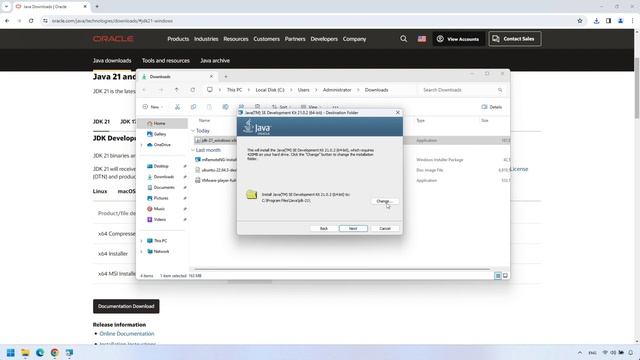
Task: Open the Chrome downloads icon
Action: (596, 21)
